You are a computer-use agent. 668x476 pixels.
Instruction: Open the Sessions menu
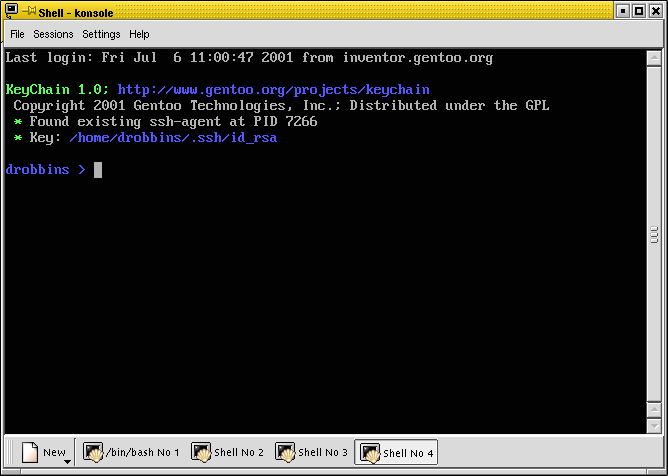[53, 34]
